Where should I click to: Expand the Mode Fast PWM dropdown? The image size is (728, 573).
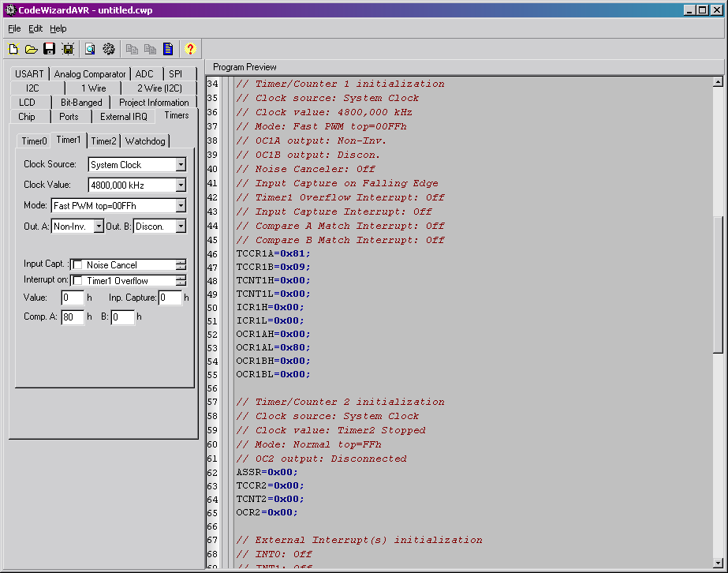point(181,206)
